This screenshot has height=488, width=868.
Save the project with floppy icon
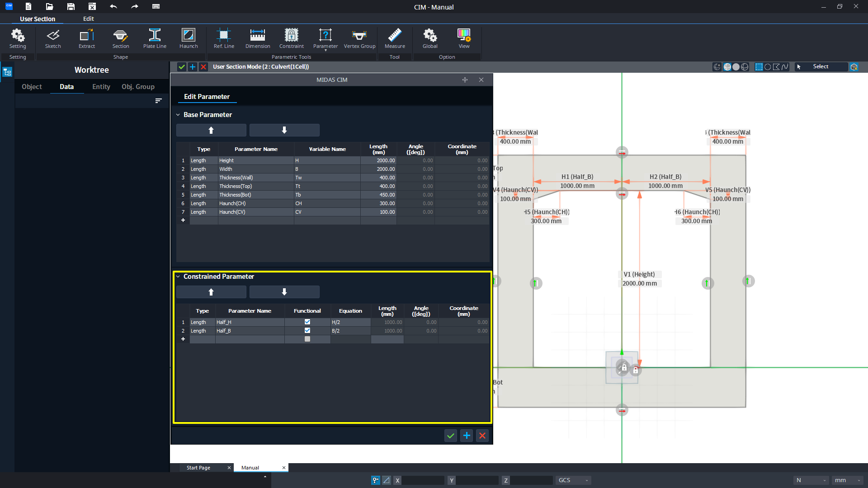pos(71,6)
